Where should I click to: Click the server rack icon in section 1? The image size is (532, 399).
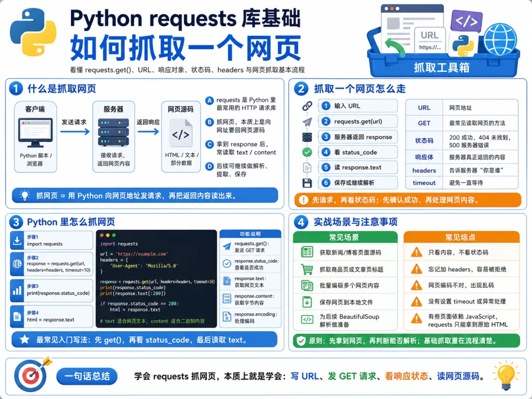[113, 133]
